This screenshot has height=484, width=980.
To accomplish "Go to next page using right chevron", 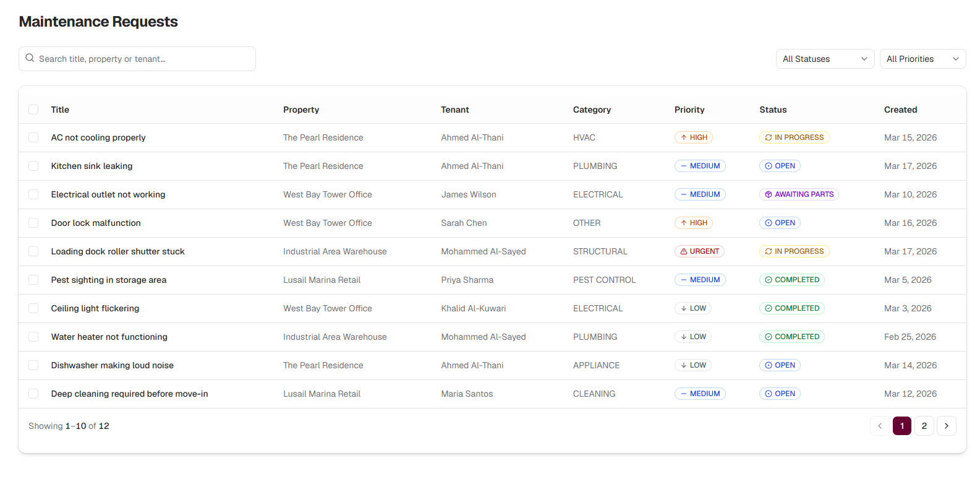I will pos(946,426).
